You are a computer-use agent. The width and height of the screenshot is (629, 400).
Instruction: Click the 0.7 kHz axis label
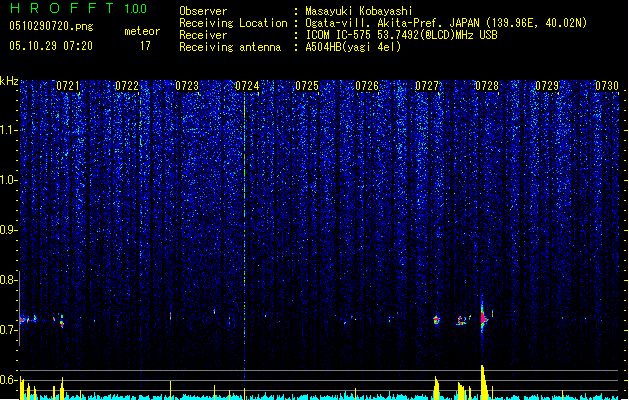click(8, 330)
